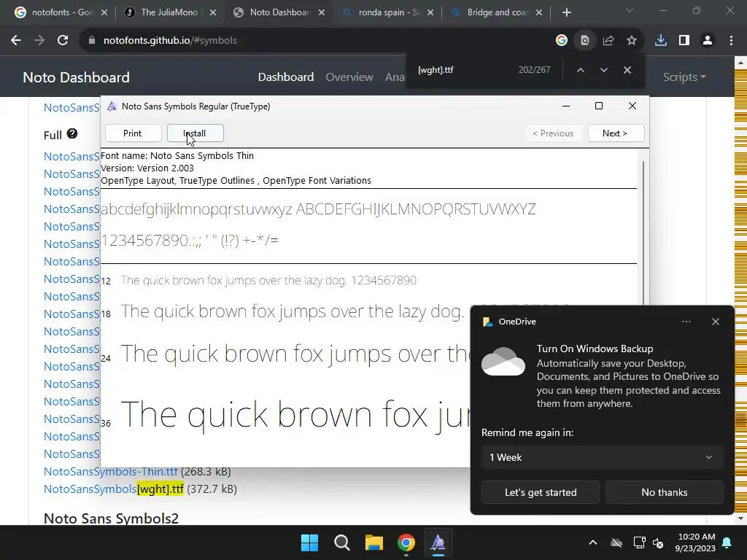Image resolution: width=747 pixels, height=560 pixels.
Task: Open Chrome profile icon
Action: [708, 41]
